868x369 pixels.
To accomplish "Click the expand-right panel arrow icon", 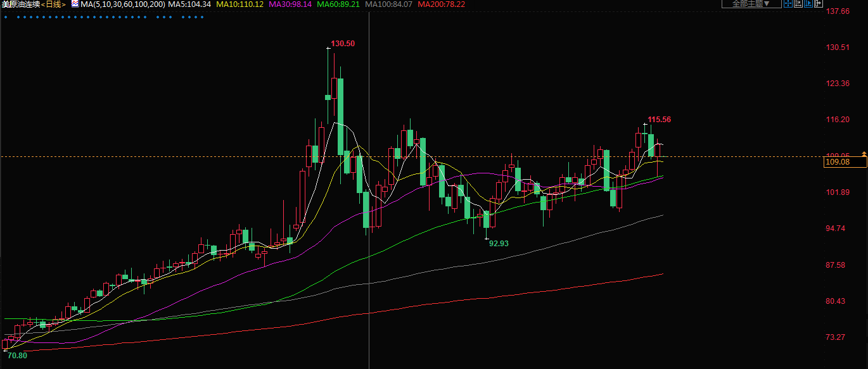I will pos(819,4).
